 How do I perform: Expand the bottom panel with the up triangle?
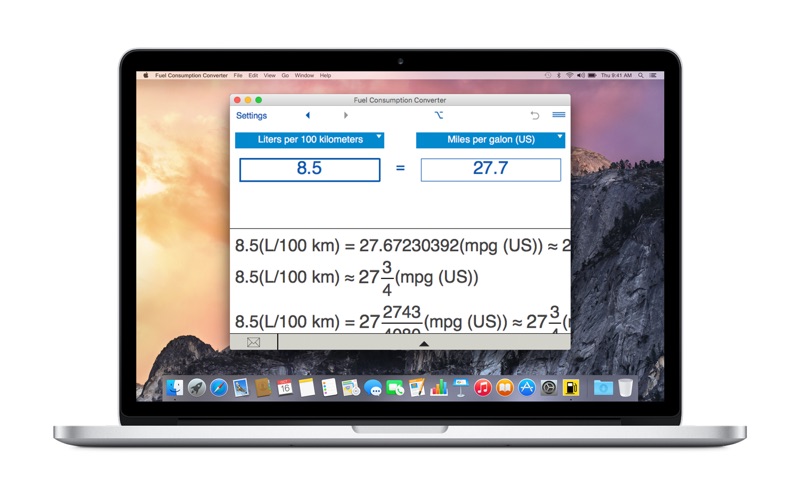pyautogui.click(x=423, y=343)
